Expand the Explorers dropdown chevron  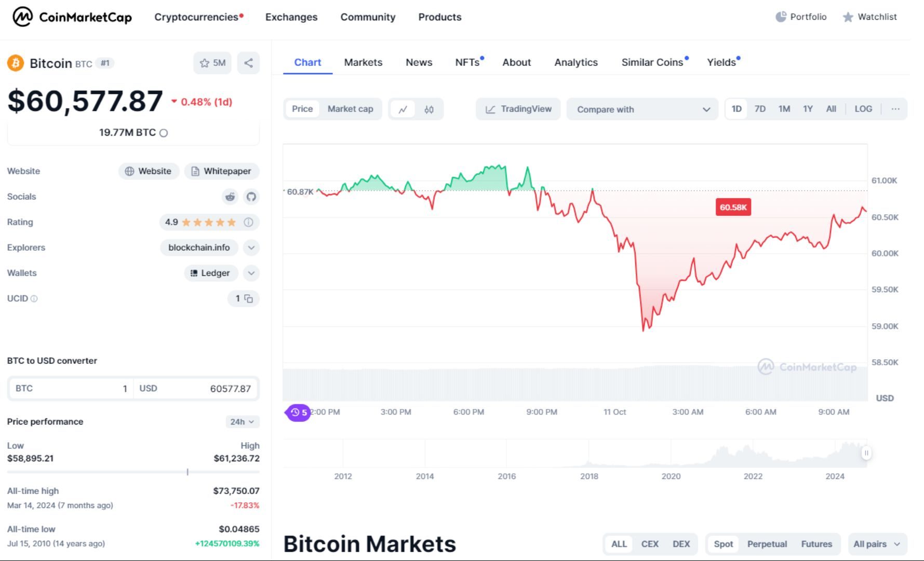tap(251, 248)
